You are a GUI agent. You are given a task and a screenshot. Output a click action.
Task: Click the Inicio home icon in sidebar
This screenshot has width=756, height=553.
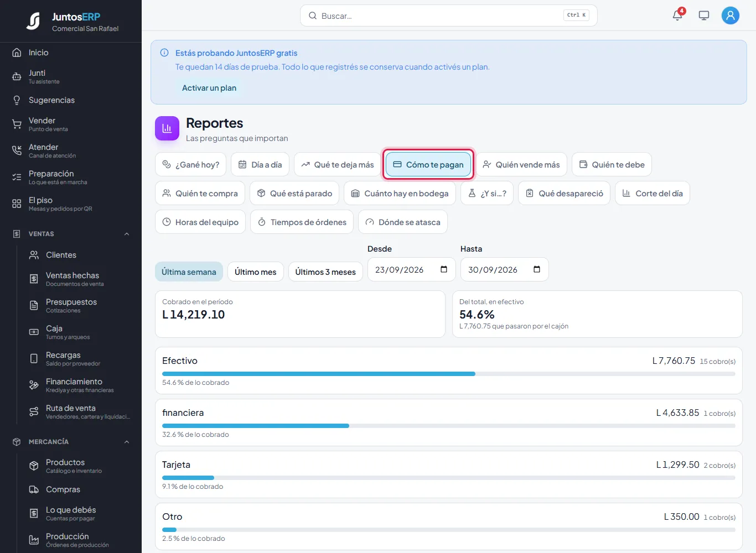pyautogui.click(x=17, y=53)
